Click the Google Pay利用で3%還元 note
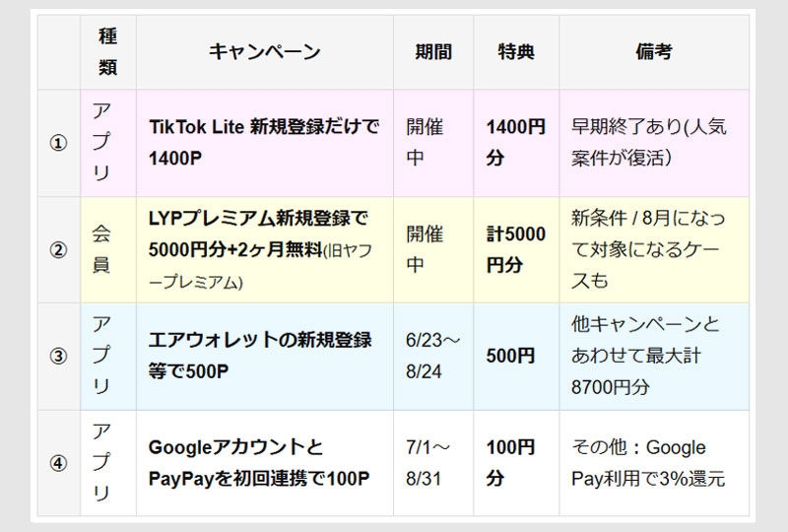788x532 pixels. [654, 463]
